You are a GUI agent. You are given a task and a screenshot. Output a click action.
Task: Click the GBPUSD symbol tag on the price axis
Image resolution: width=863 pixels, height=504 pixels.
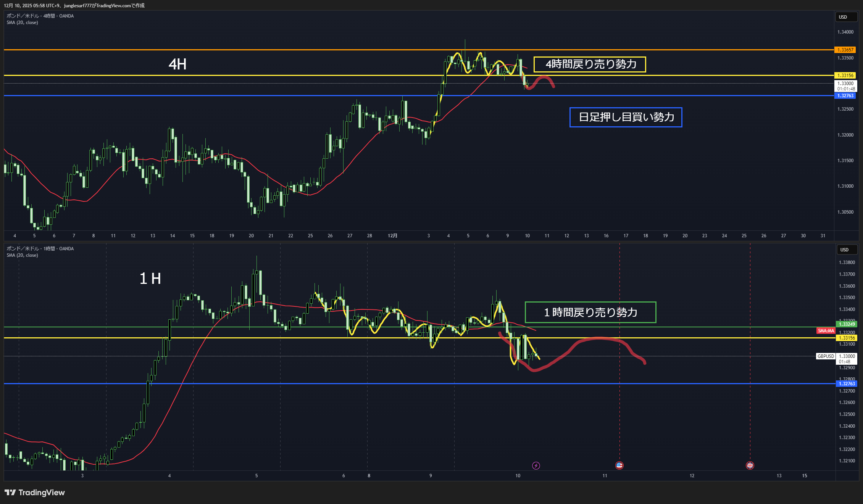[826, 356]
